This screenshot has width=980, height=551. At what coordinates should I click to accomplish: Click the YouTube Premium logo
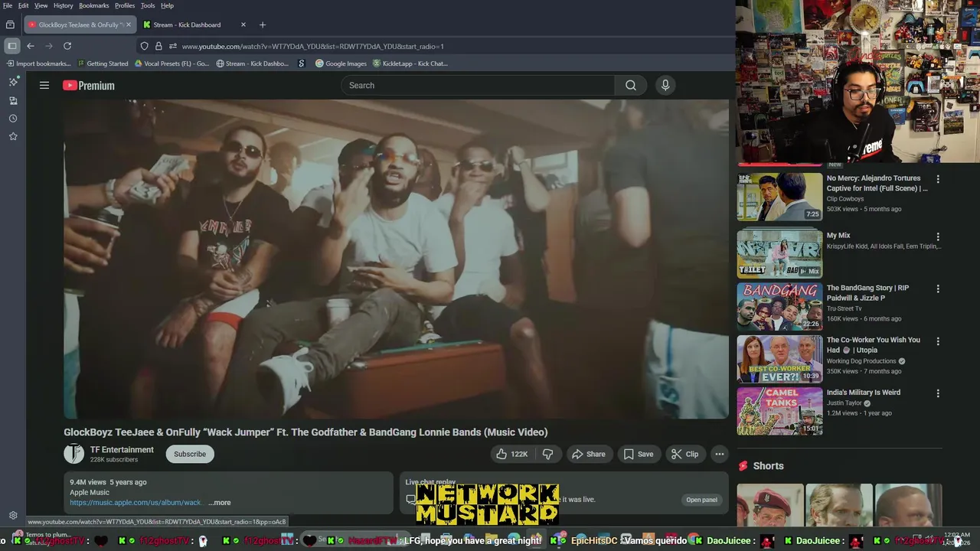tap(89, 86)
